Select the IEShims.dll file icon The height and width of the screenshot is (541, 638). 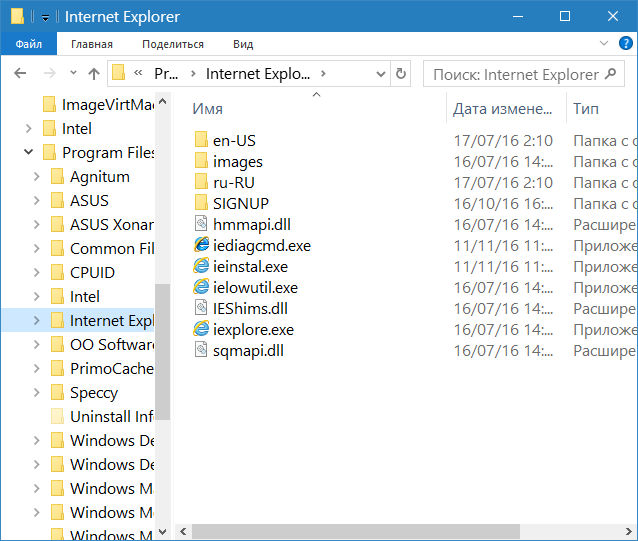(201, 308)
